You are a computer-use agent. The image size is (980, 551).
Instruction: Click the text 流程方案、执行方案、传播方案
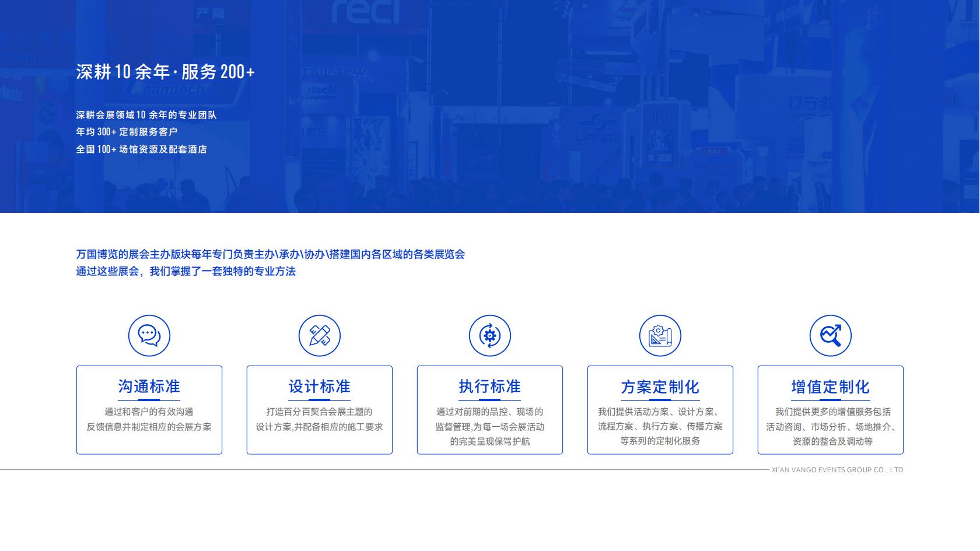[x=660, y=426]
